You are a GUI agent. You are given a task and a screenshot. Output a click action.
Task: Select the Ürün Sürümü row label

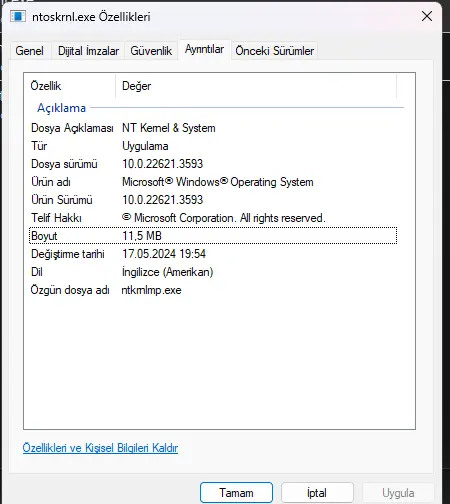coord(62,200)
